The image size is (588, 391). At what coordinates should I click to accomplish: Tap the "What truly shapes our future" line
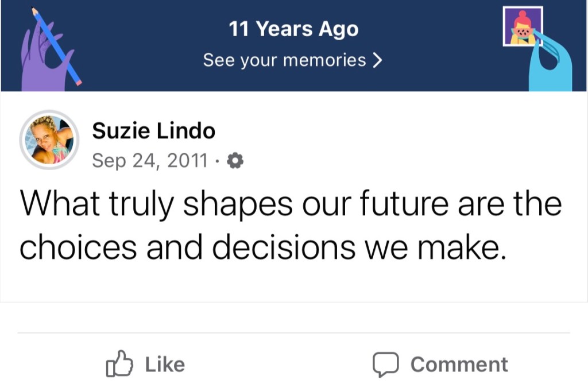coord(290,205)
